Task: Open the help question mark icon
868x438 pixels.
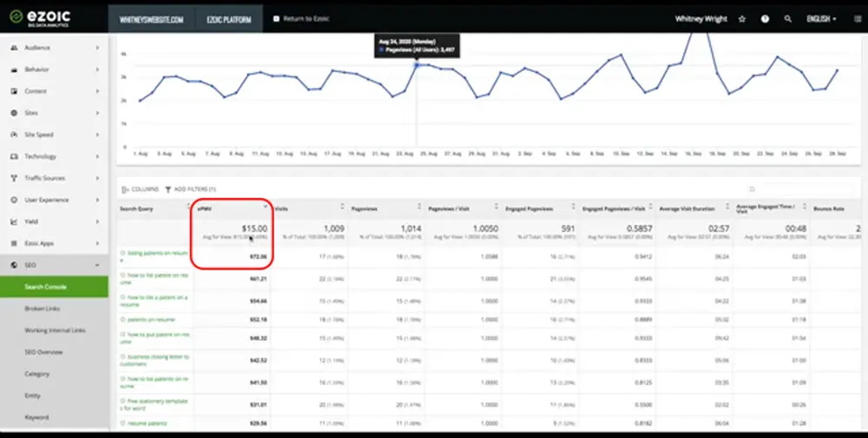Action: click(765, 19)
